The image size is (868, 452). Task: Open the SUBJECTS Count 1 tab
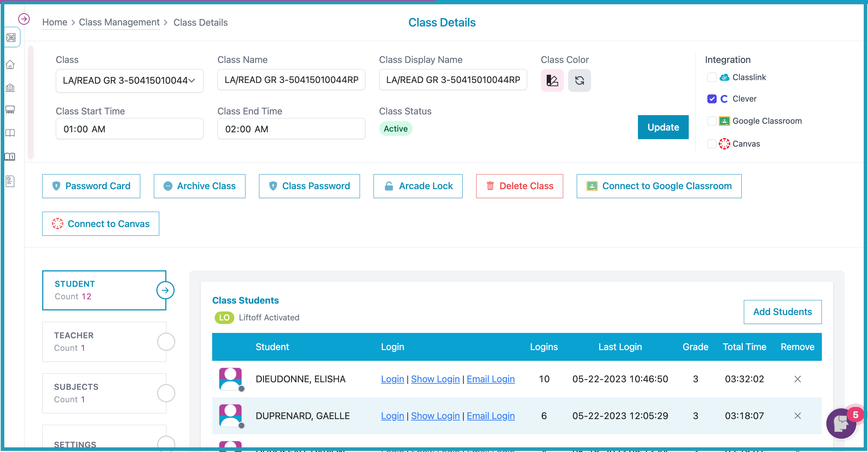tap(104, 393)
